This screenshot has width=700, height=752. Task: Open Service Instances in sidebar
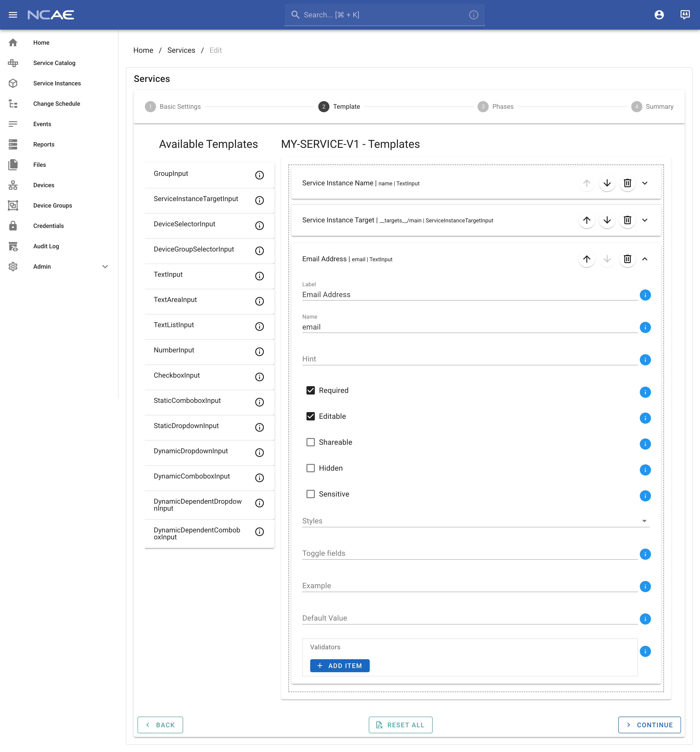pyautogui.click(x=59, y=84)
